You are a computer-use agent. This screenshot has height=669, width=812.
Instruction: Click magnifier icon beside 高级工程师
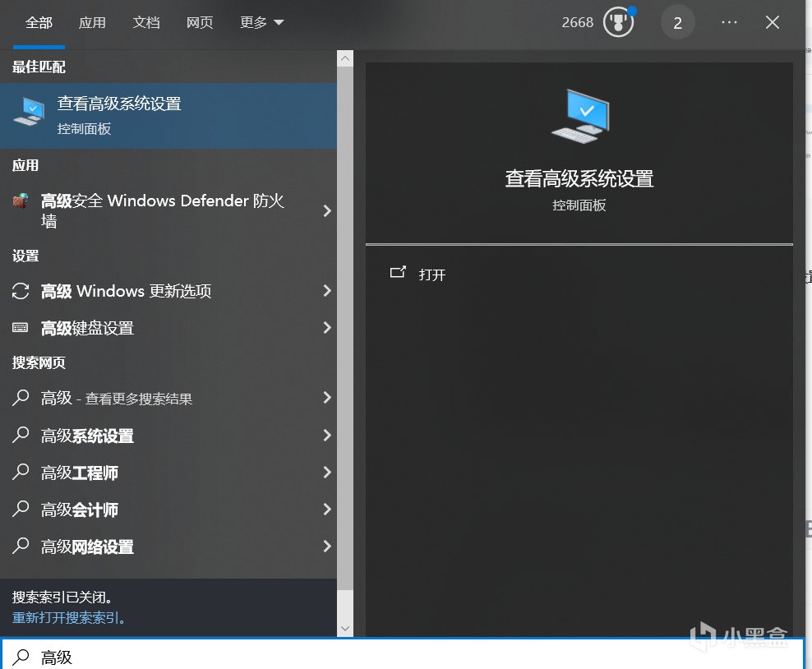pos(21,472)
